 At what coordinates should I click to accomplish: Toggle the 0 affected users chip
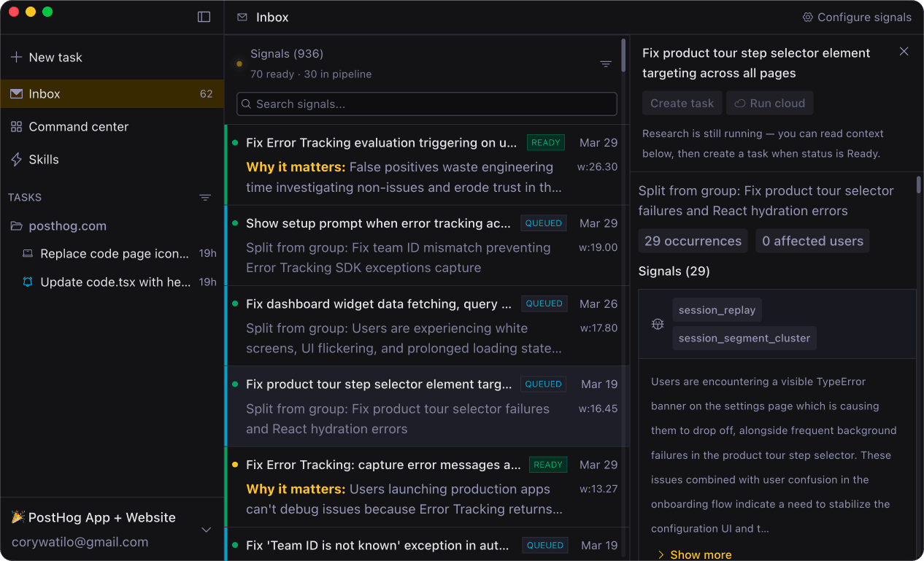[812, 241]
